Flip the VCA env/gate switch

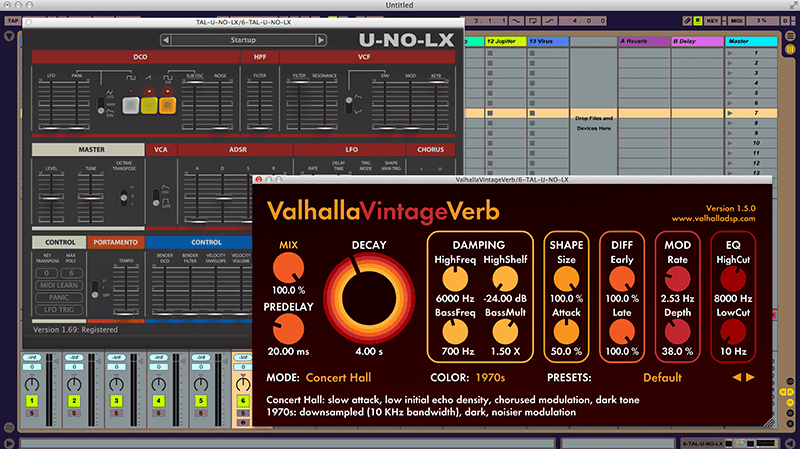(156, 197)
